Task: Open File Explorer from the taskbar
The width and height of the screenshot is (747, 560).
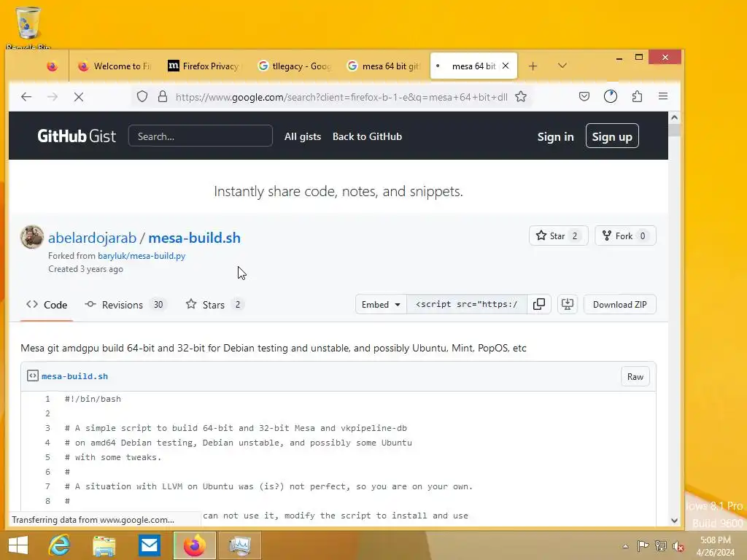Action: coord(104,545)
